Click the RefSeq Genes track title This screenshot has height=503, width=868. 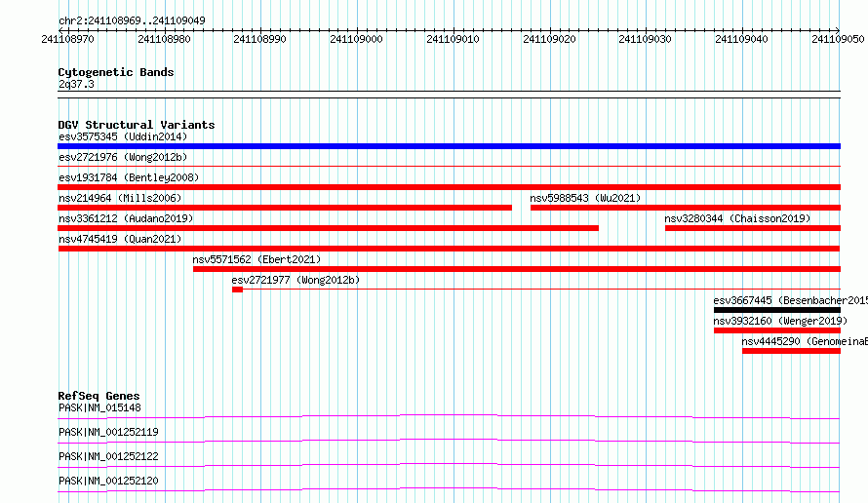click(99, 396)
